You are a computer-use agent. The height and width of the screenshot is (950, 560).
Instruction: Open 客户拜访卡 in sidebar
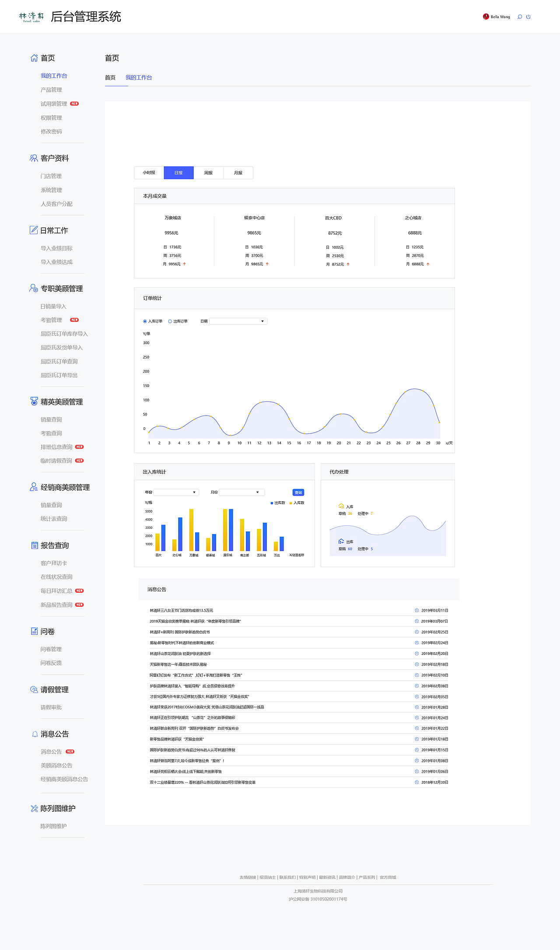[x=54, y=563]
